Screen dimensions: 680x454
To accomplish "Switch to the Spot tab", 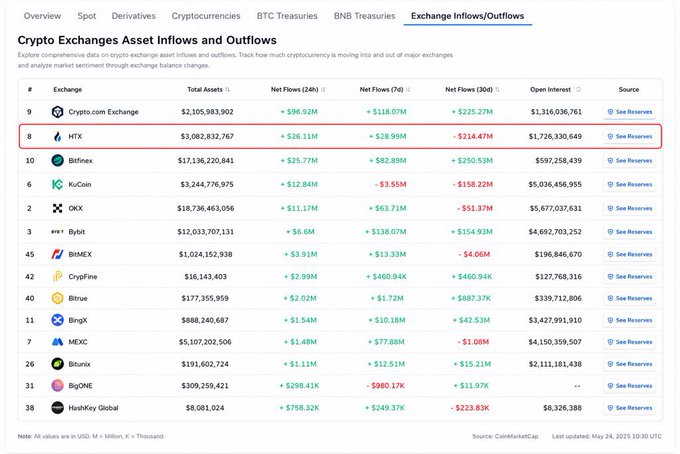I will [x=87, y=16].
